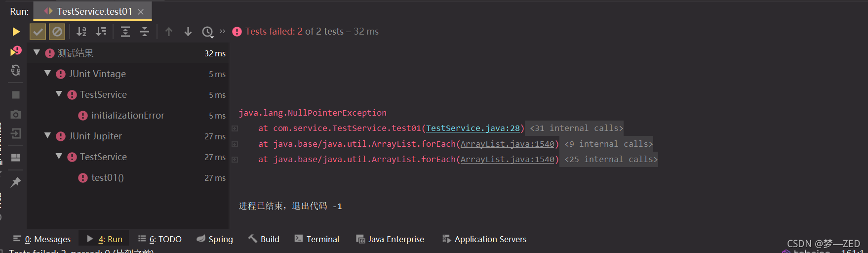Screen dimensions: 868x253
Task: Open the Build tool window
Action: click(264, 239)
